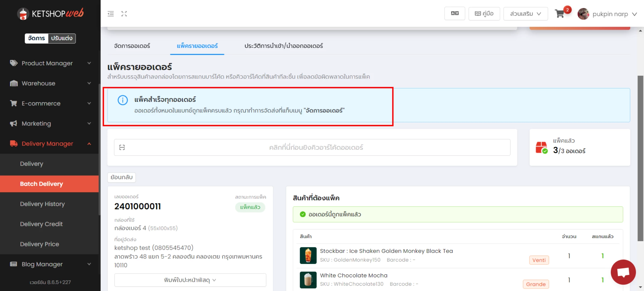644x291 pixels.
Task: Collapse the sidebar menu icon
Action: click(111, 14)
